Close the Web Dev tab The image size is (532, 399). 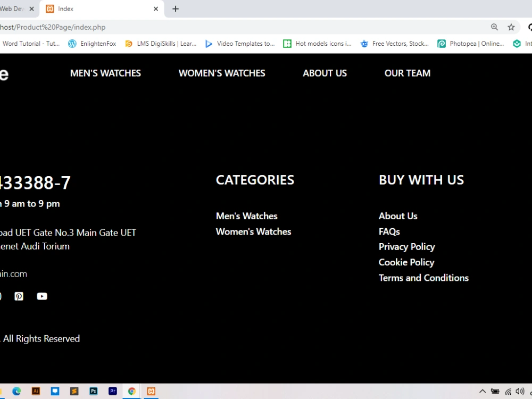(31, 9)
